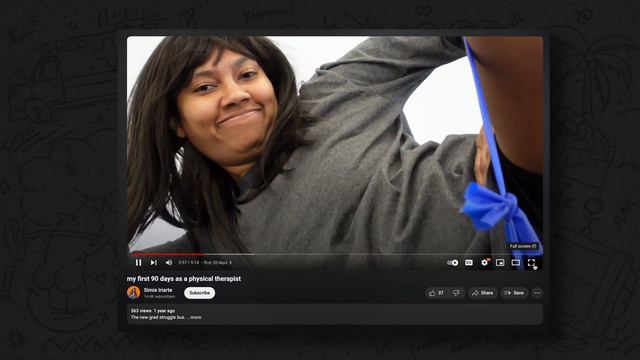
Task: Dislike the video
Action: coord(456,293)
